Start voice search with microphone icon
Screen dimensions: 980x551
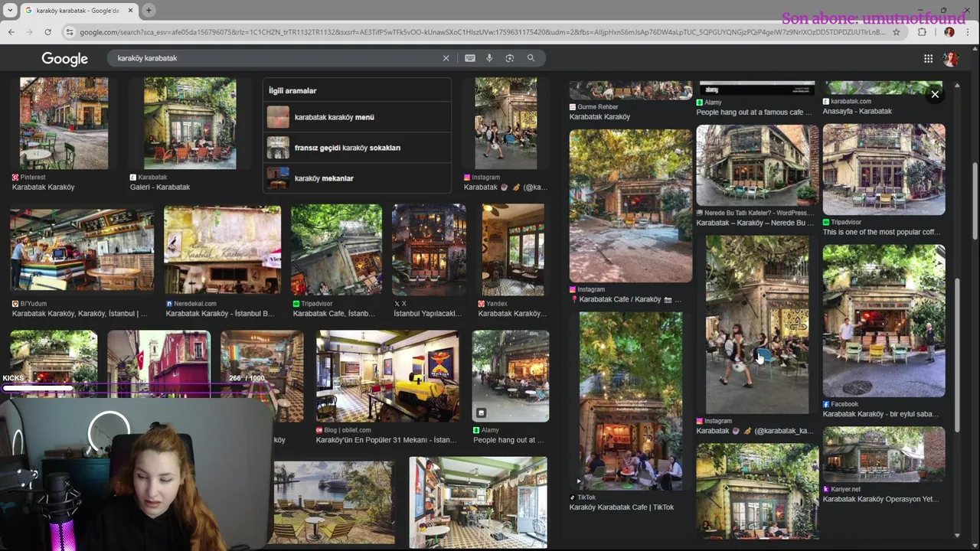click(489, 58)
